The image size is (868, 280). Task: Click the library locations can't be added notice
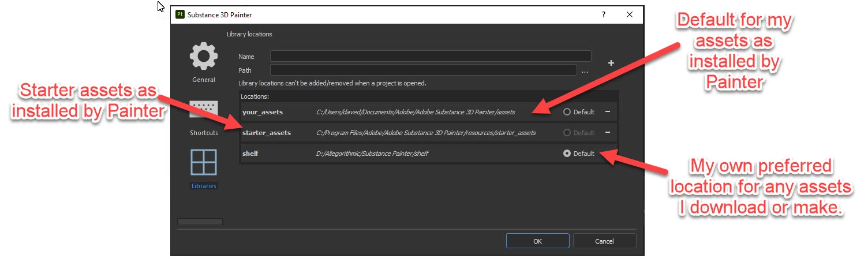[332, 83]
